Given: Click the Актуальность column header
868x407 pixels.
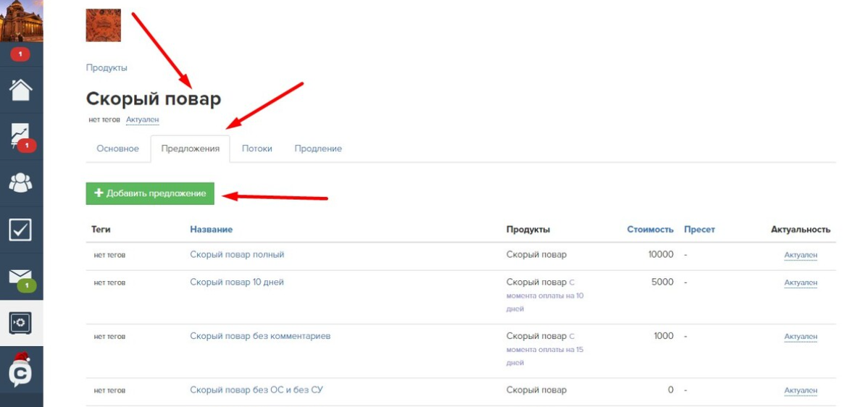Looking at the screenshot, I should tap(801, 230).
